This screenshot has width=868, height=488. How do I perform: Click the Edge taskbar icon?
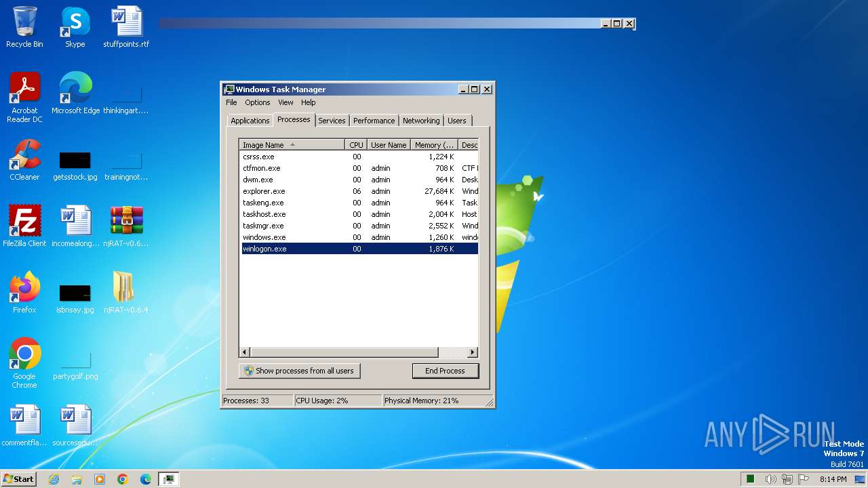[x=146, y=479]
